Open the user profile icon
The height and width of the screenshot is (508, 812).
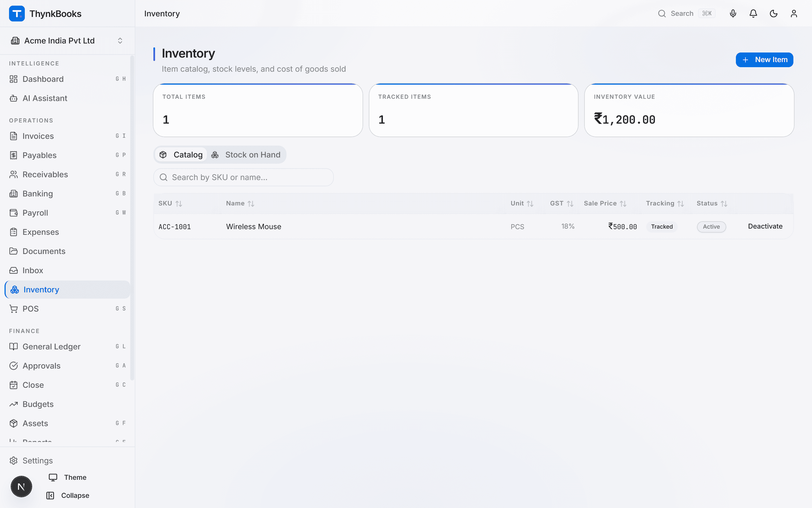(x=794, y=14)
